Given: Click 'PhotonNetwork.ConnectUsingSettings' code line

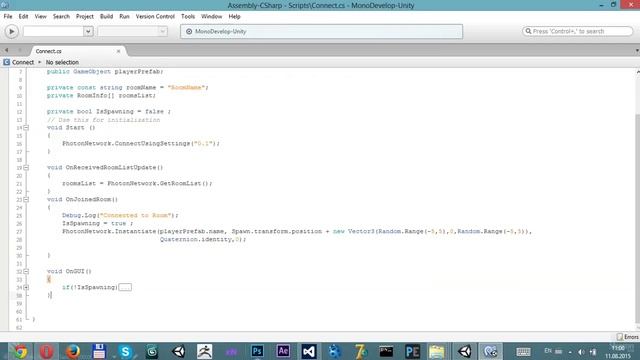Looking at the screenshot, I should pos(141,144).
